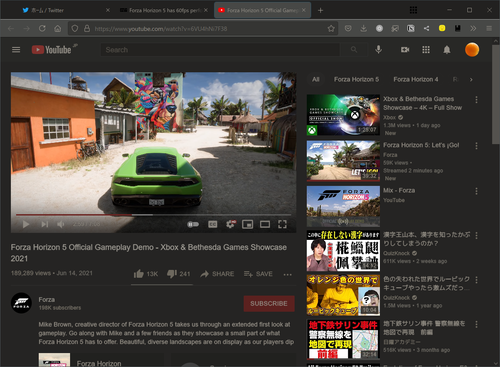Click in the YouTube Search field
This screenshot has height=367, width=500.
220,50
